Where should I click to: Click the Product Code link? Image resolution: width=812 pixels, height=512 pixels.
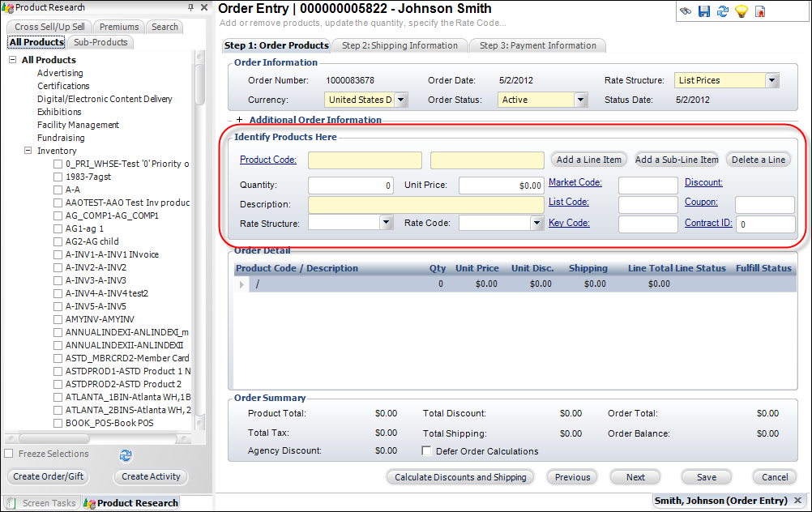(268, 160)
